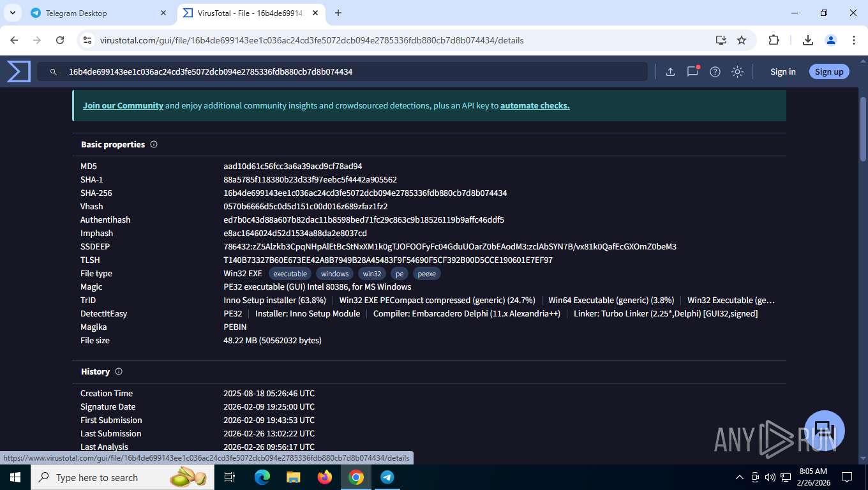
Task: Click the browser address bar URL
Action: pyautogui.click(x=311, y=40)
